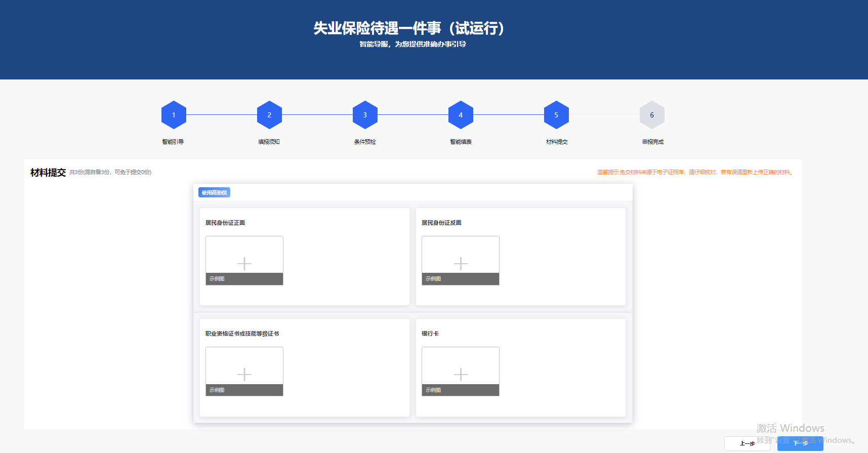Select the 智能填表 step label
This screenshot has width=868, height=453.
point(461,142)
